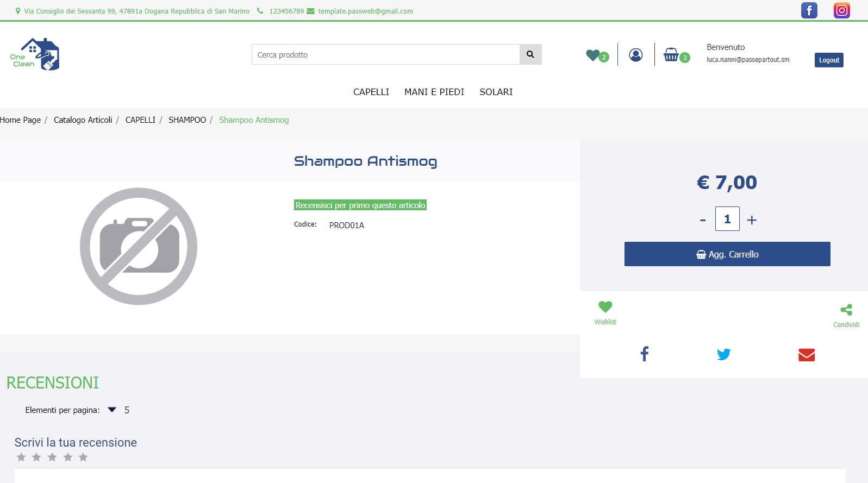
Task: Increase quantity with plus button
Action: pos(752,220)
